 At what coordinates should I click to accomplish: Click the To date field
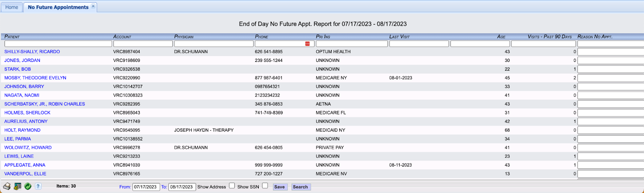(182, 187)
